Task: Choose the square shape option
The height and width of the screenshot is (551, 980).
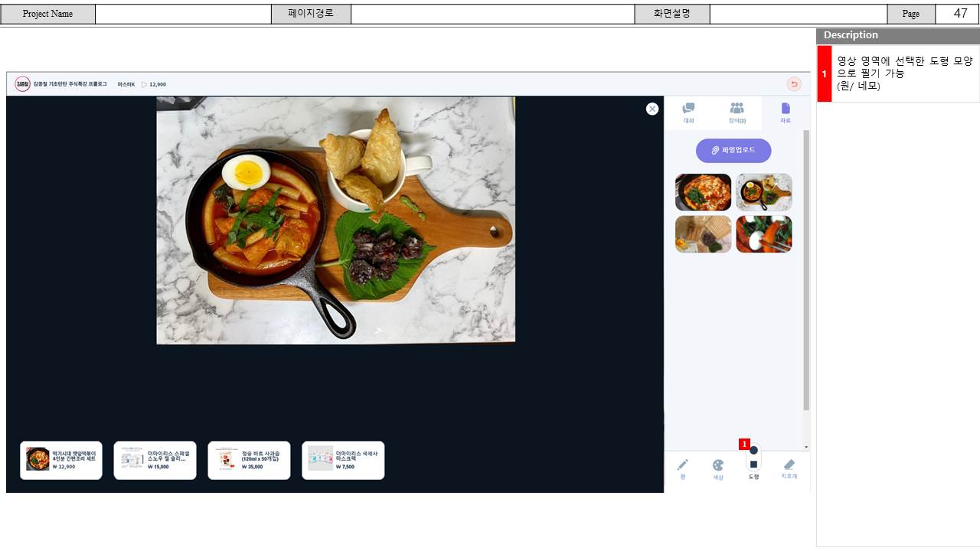Action: point(753,465)
